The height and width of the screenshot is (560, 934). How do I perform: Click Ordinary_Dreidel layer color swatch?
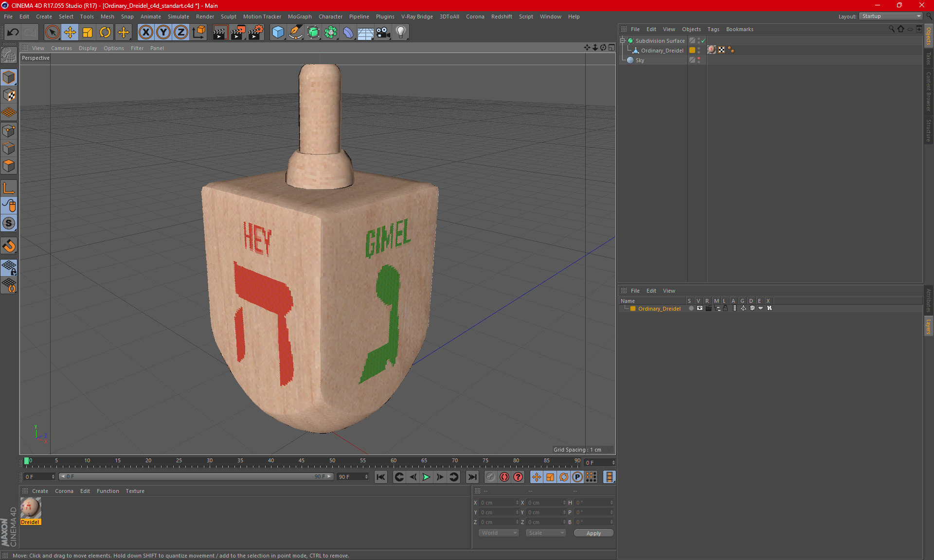point(633,309)
